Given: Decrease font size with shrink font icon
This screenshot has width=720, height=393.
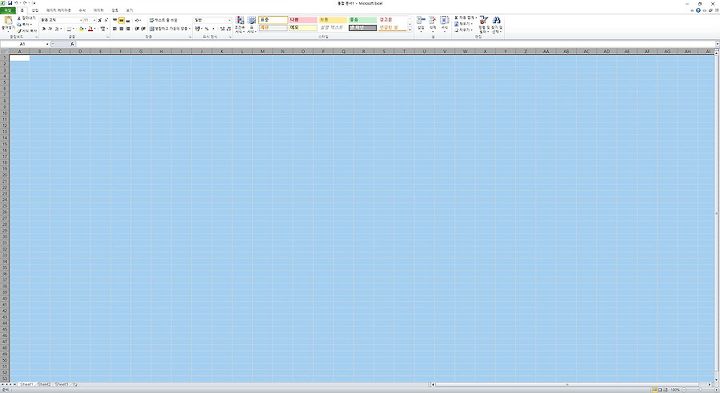Looking at the screenshot, I should 106,20.
